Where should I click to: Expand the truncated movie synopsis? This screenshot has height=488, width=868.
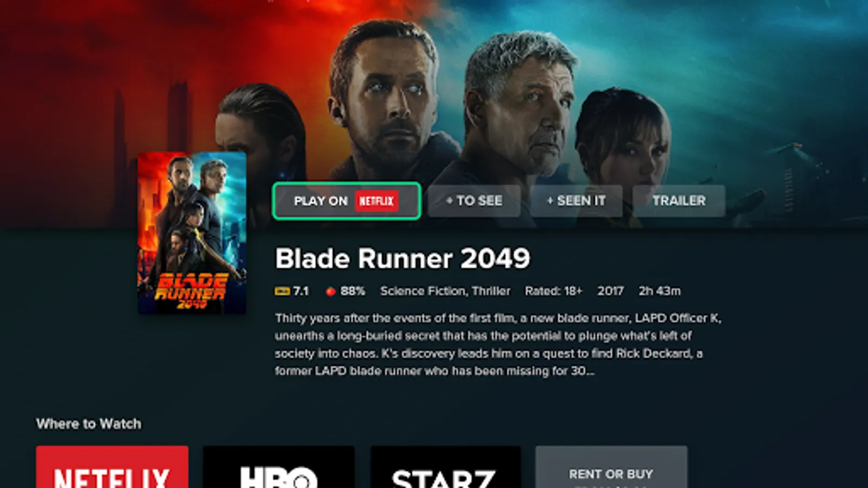point(498,344)
